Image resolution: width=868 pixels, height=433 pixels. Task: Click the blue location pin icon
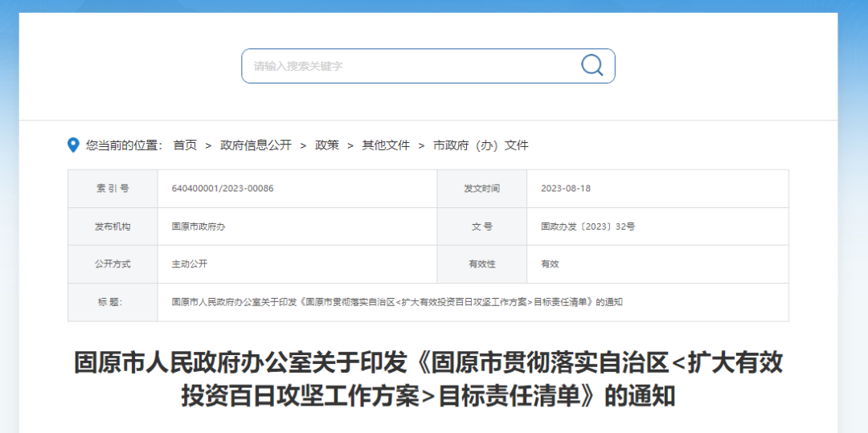tap(73, 145)
